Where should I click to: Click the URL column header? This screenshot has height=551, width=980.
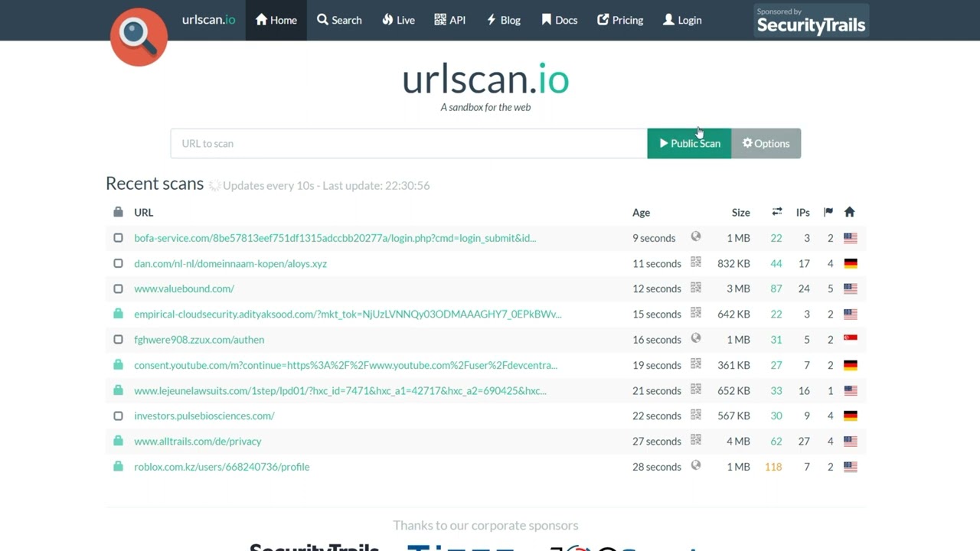(143, 212)
